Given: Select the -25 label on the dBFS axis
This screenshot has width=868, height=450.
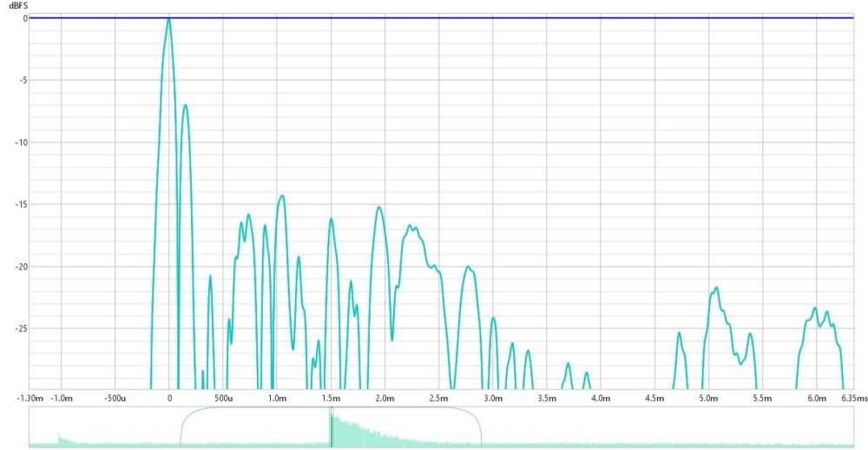Looking at the screenshot, I should 23,328.
